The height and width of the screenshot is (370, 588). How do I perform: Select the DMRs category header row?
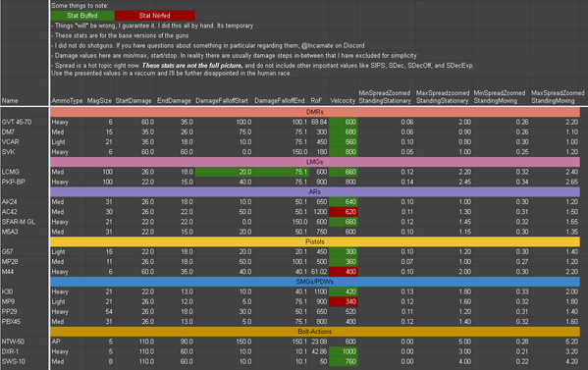(315, 112)
